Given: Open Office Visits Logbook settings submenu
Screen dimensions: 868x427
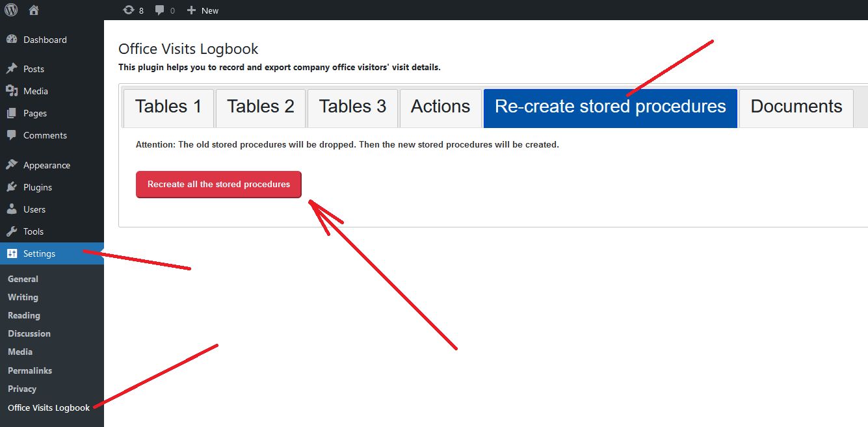Looking at the screenshot, I should click(49, 408).
